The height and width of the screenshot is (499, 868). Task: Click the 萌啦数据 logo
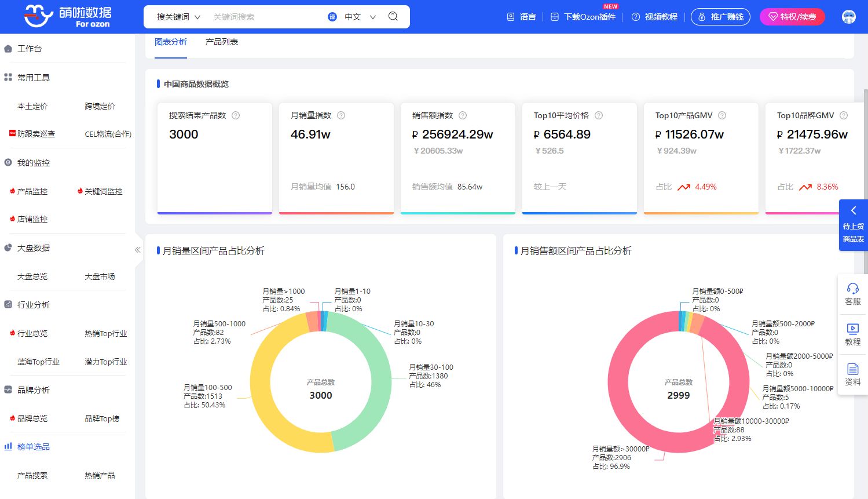coord(68,16)
